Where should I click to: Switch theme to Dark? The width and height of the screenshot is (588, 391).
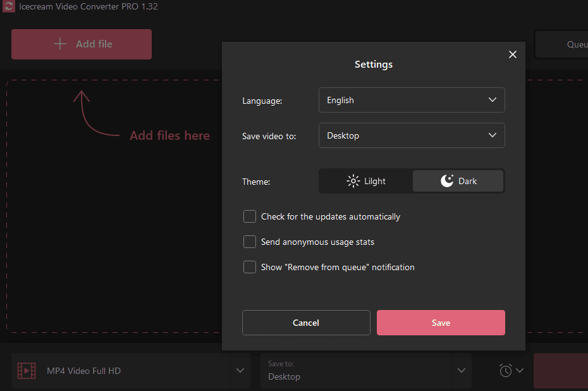click(458, 181)
